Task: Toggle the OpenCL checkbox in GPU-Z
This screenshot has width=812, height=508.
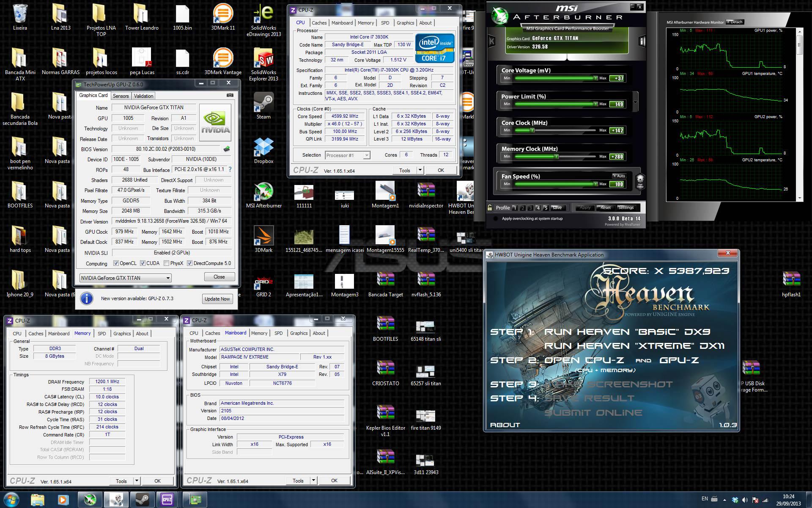Action: (x=116, y=263)
